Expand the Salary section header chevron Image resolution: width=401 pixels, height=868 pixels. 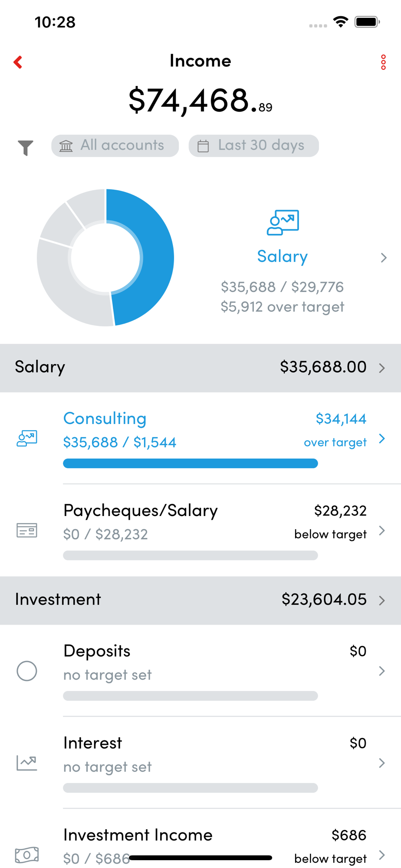(x=382, y=368)
